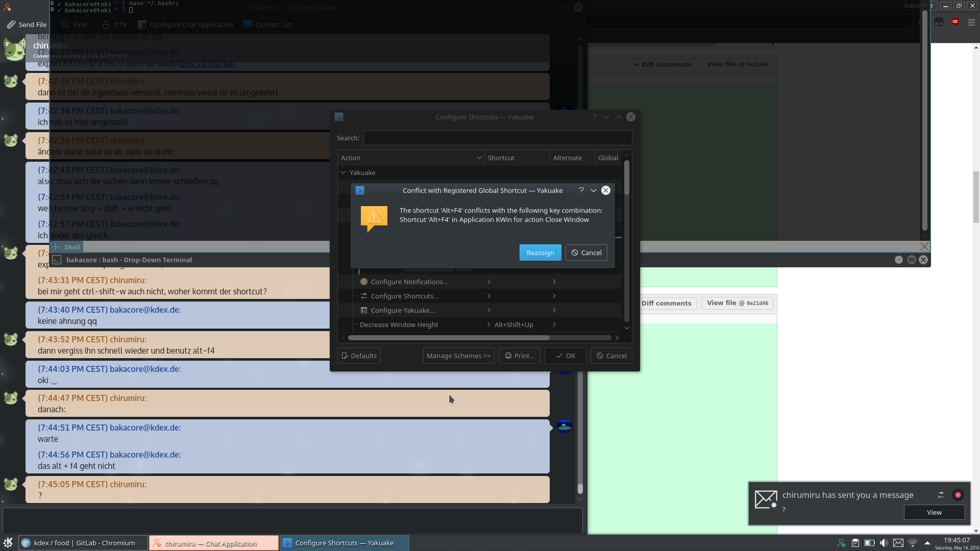
Task: Click the Shortcut column header
Action: coord(517,158)
